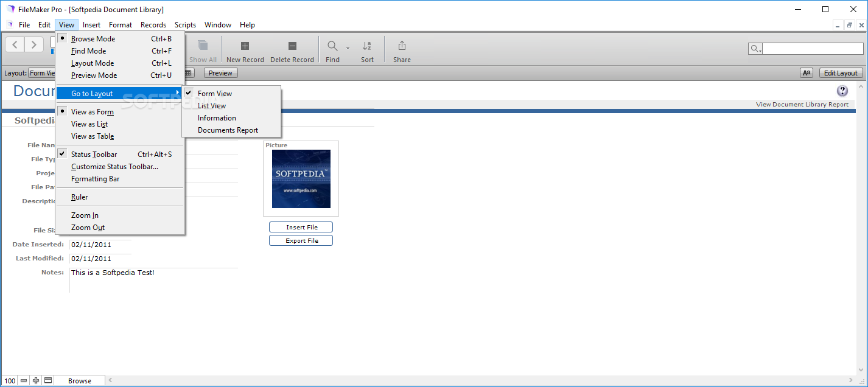This screenshot has width=868, height=387.
Task: Go to next record arrow
Action: tap(34, 44)
